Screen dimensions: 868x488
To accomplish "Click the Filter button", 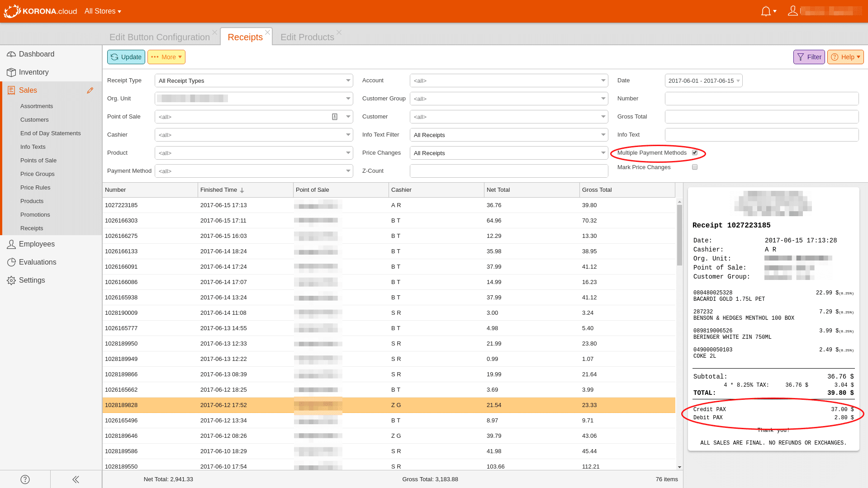I will [x=809, y=57].
